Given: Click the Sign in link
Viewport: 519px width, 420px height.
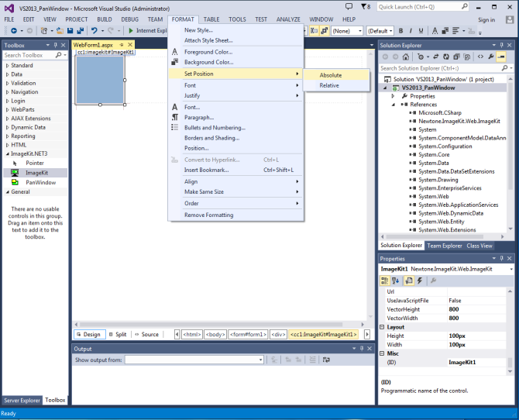Looking at the screenshot, I should 486,20.
